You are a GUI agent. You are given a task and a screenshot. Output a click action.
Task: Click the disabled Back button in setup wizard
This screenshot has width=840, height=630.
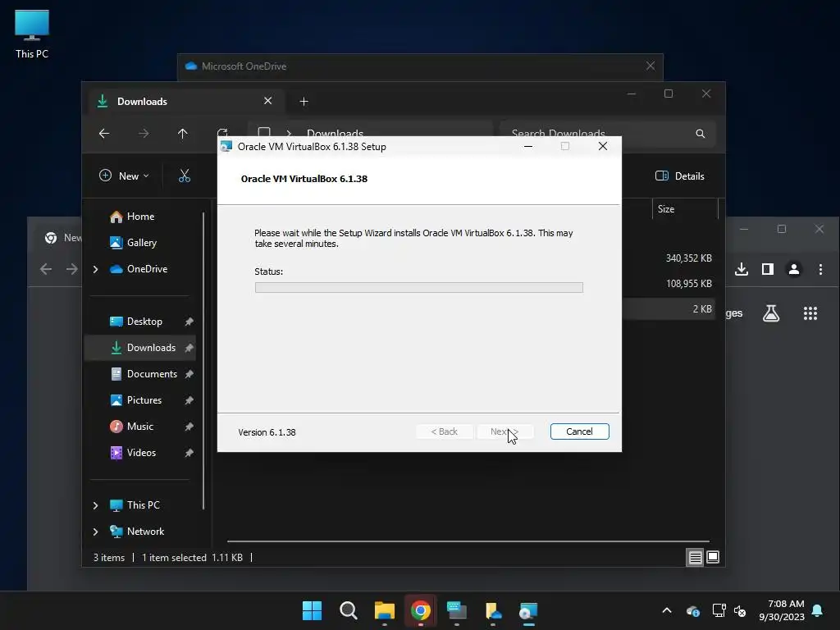pyautogui.click(x=444, y=431)
